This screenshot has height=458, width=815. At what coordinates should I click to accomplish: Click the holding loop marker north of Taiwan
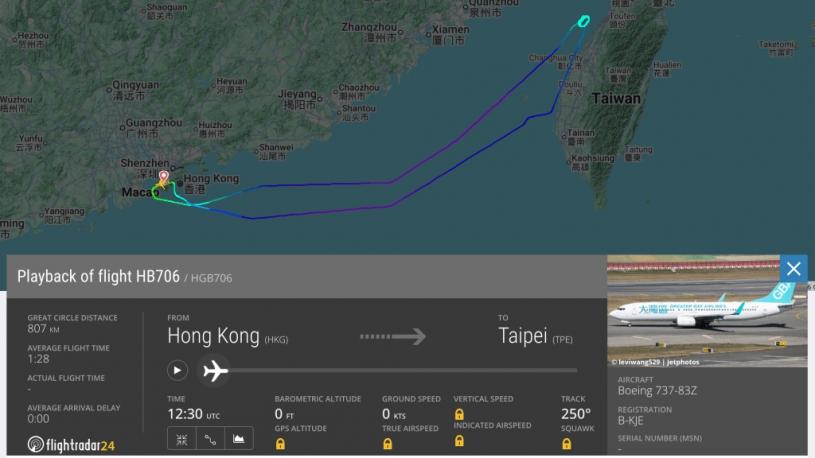click(x=584, y=21)
